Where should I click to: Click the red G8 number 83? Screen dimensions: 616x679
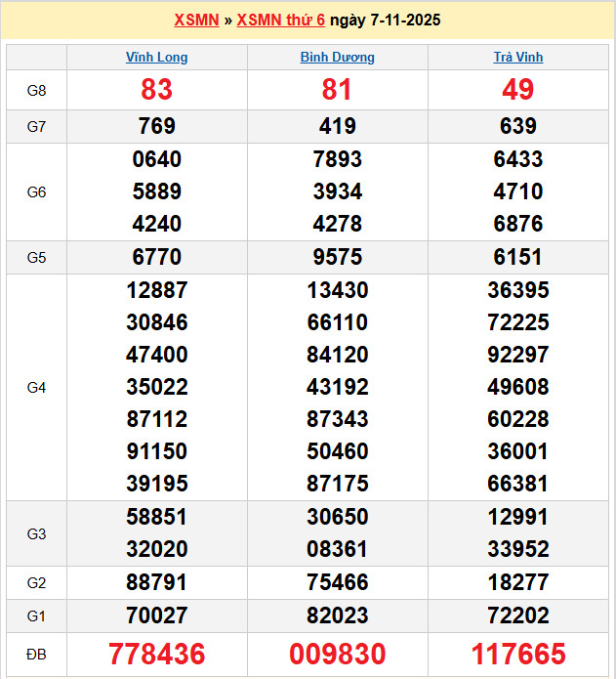156,90
